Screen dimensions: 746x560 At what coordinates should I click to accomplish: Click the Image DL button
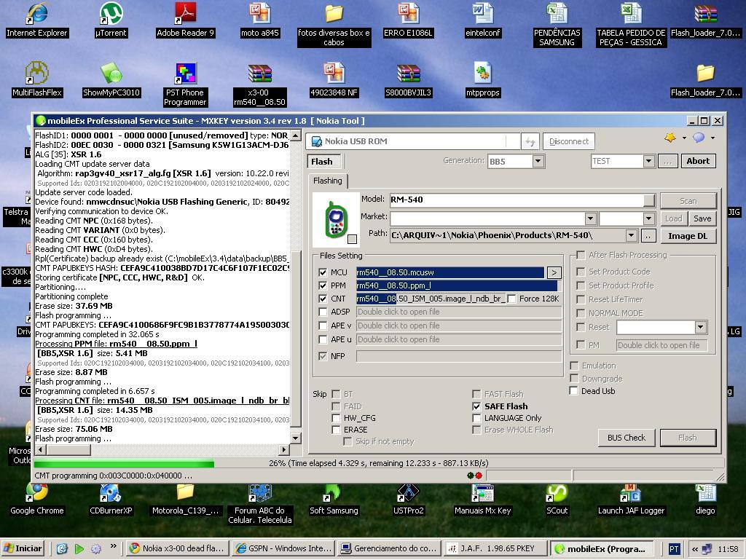point(687,236)
